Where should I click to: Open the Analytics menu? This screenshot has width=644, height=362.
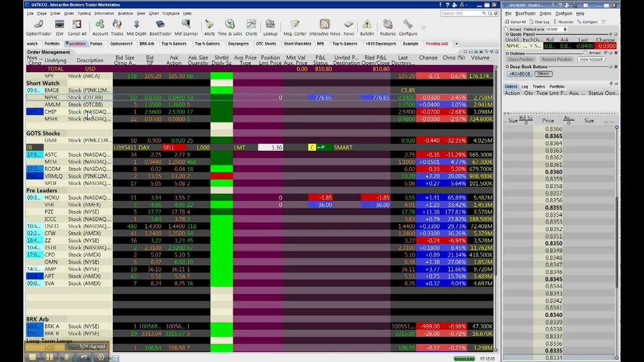[x=125, y=13]
